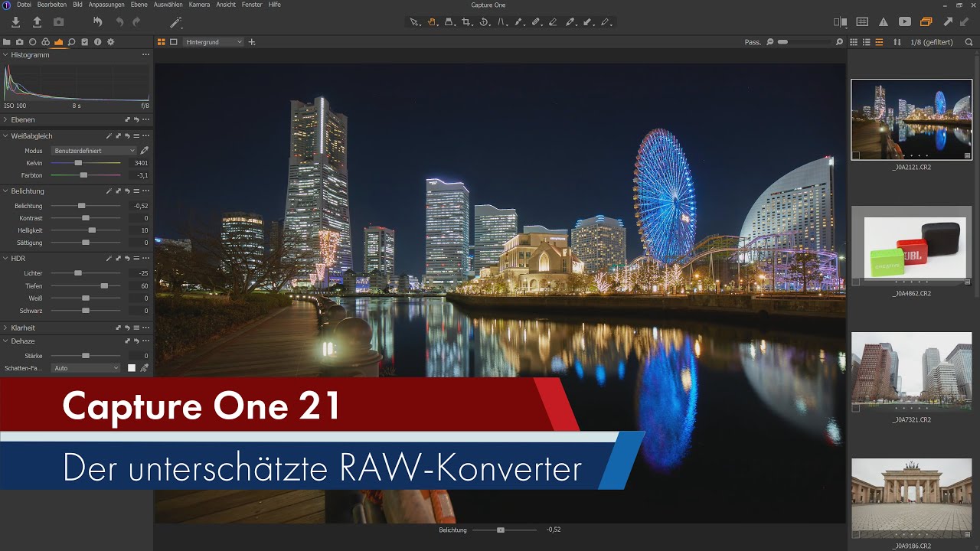The height and width of the screenshot is (551, 980).
Task: Open the browser search magnifier
Action: tap(969, 42)
